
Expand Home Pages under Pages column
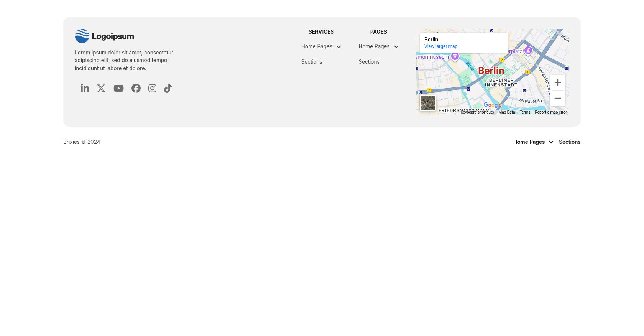[378, 47]
